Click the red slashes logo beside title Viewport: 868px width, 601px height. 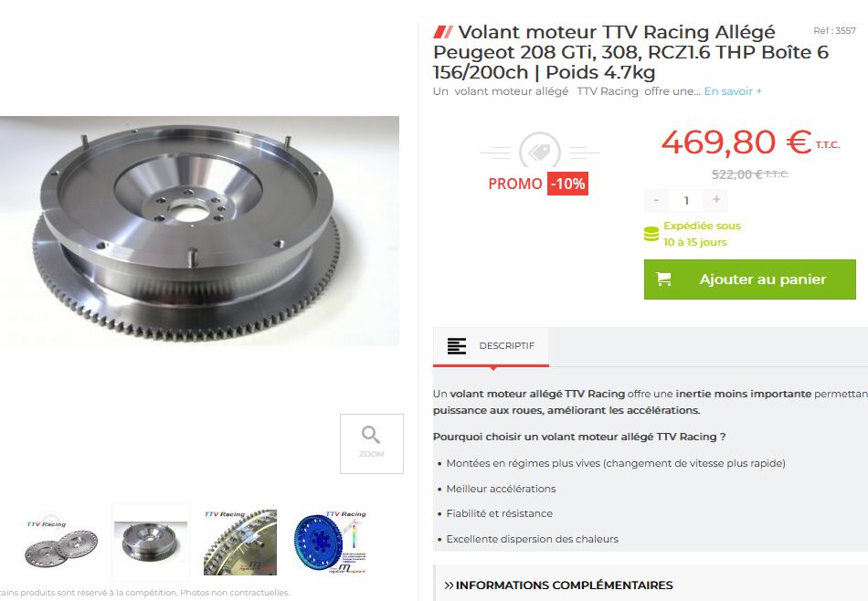[x=443, y=32]
